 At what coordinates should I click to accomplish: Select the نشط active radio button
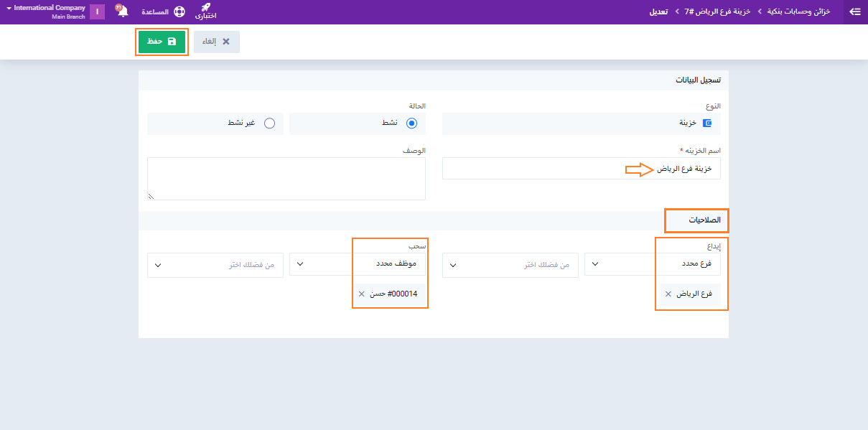pos(411,123)
